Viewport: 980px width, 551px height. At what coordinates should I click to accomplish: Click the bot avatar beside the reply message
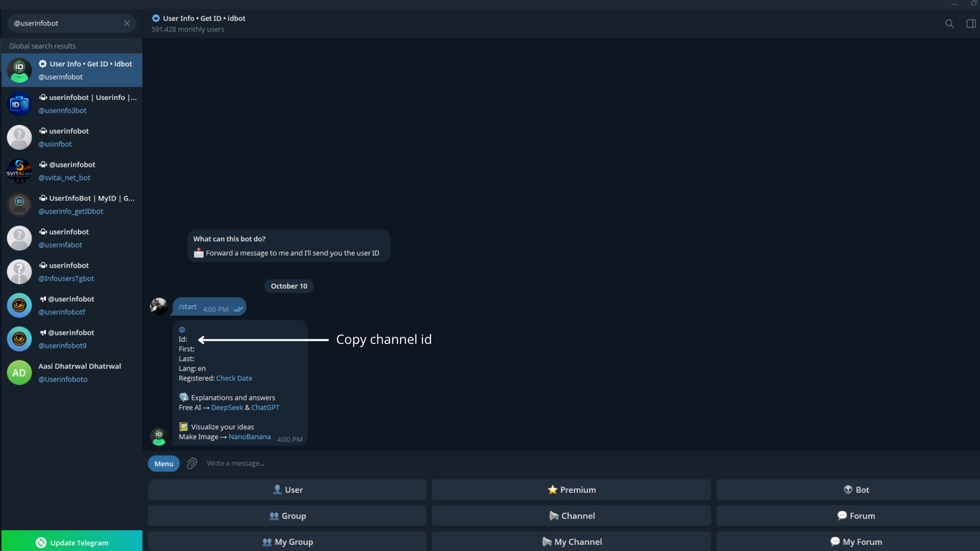click(159, 437)
